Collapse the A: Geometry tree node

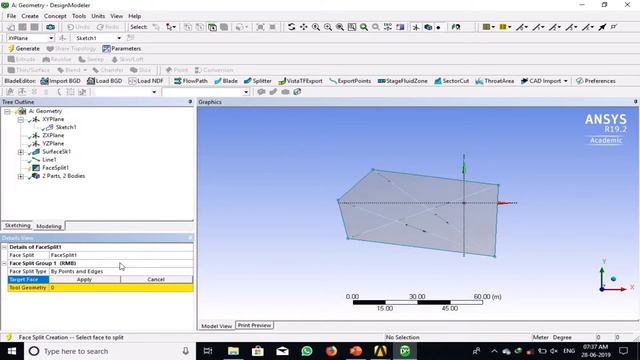[7, 111]
